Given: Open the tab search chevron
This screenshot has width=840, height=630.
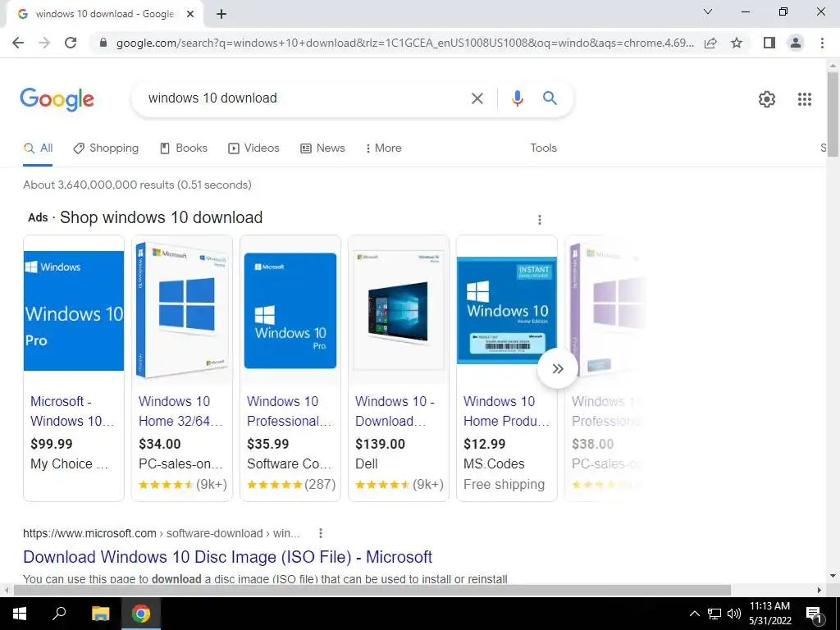Looking at the screenshot, I should pos(708,11).
